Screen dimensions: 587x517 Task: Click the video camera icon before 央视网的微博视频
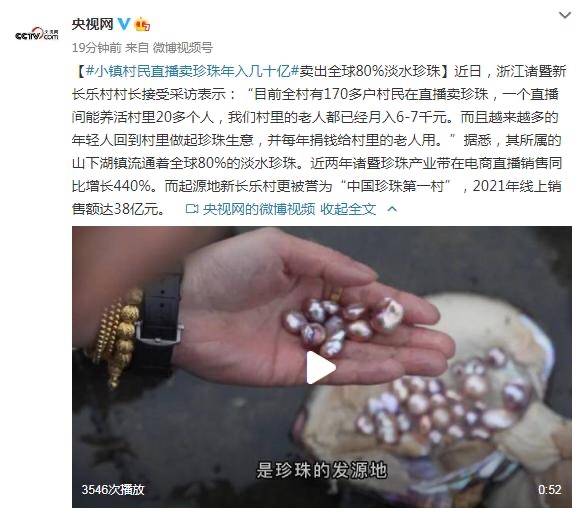click(x=192, y=209)
